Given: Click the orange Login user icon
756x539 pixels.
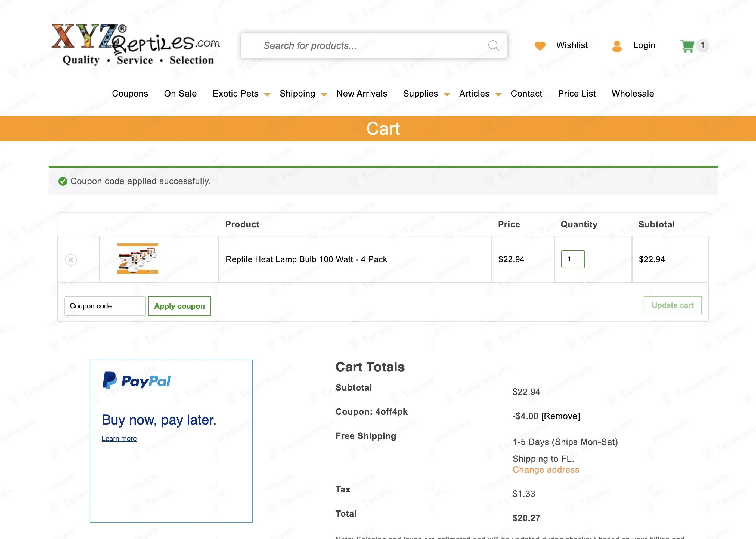Looking at the screenshot, I should pos(617,46).
